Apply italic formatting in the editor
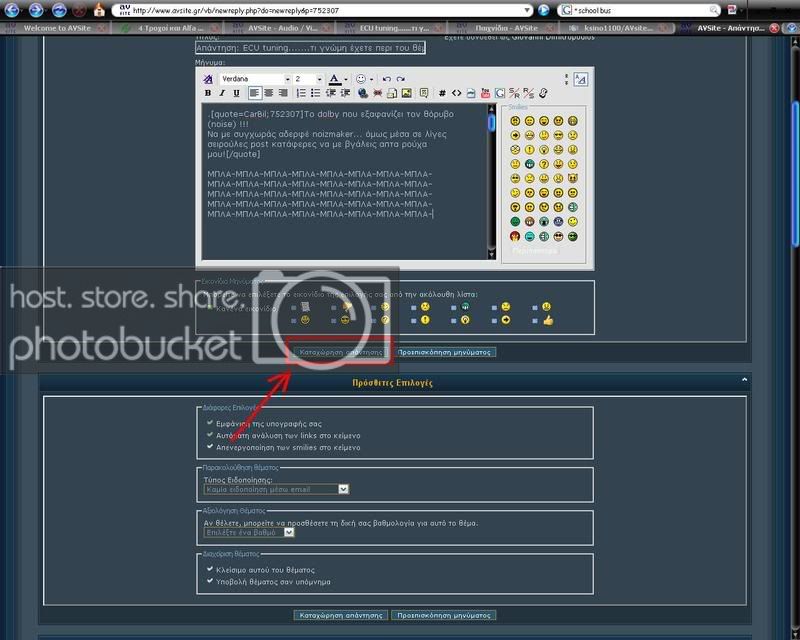 pyautogui.click(x=222, y=93)
